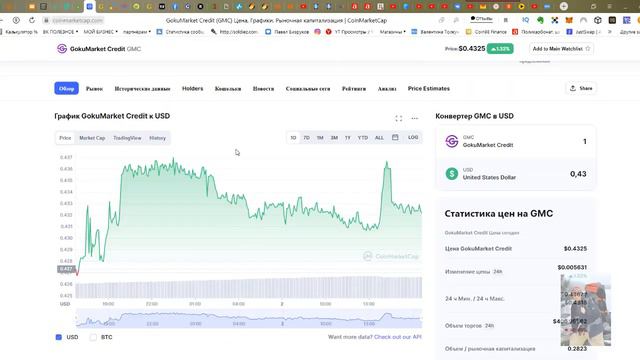Click Add to Main Watchlist button
640x360 pixels.
click(561, 49)
